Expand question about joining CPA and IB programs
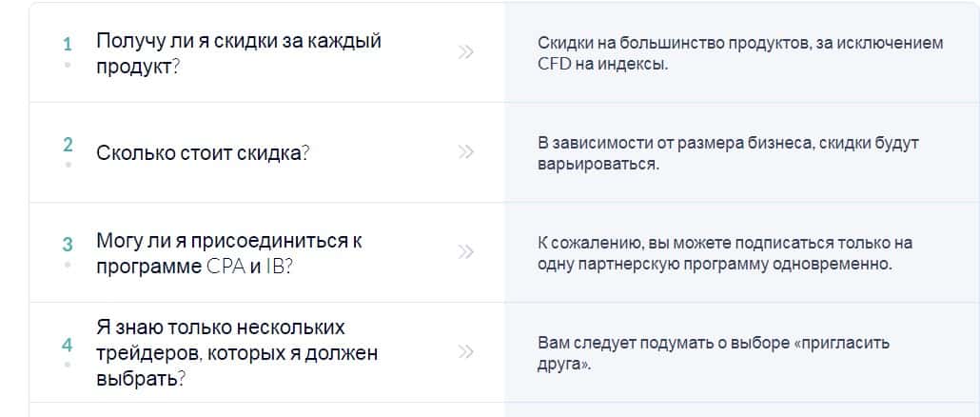 (228, 253)
